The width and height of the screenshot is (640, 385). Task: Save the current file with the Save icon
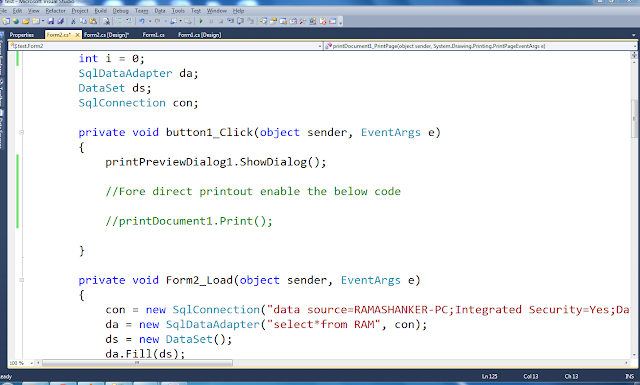pos(51,21)
